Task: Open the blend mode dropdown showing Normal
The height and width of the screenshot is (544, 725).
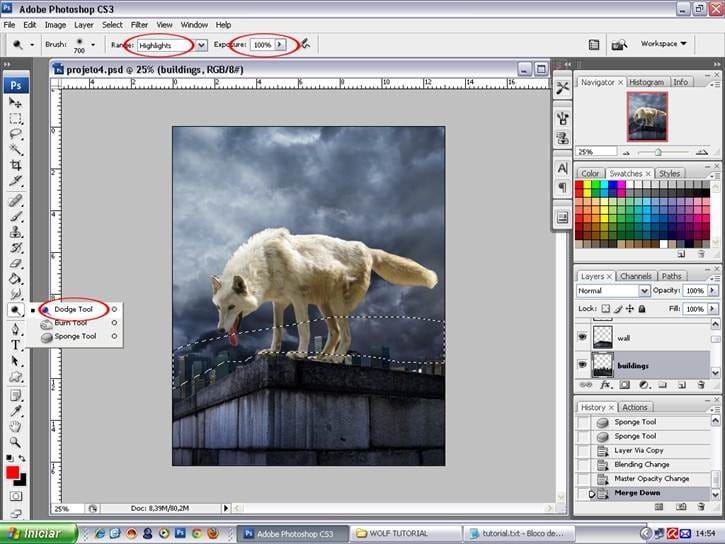Action: [644, 290]
